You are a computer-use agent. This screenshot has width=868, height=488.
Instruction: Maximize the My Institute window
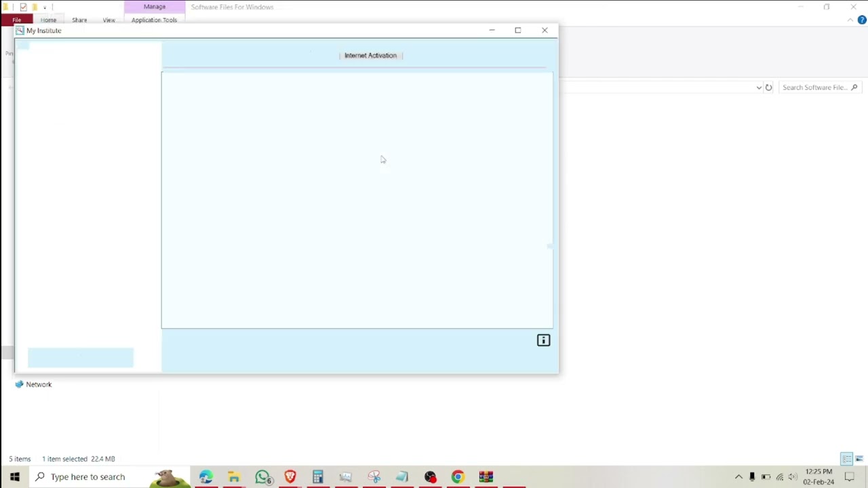click(518, 30)
